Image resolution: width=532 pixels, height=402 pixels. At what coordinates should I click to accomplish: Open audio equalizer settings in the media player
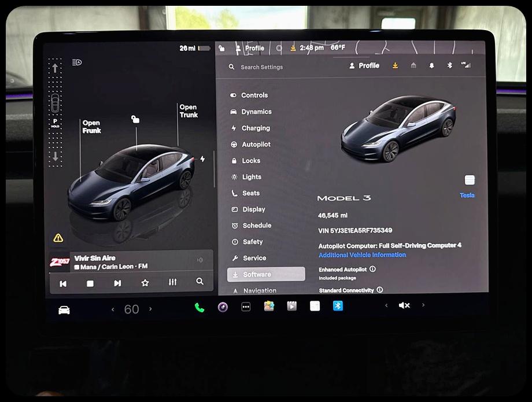(172, 282)
